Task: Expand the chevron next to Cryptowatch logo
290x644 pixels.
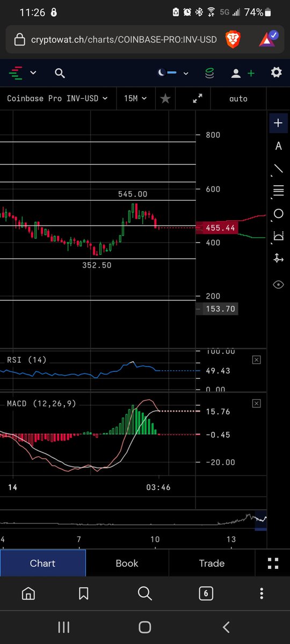Action: coord(33,73)
